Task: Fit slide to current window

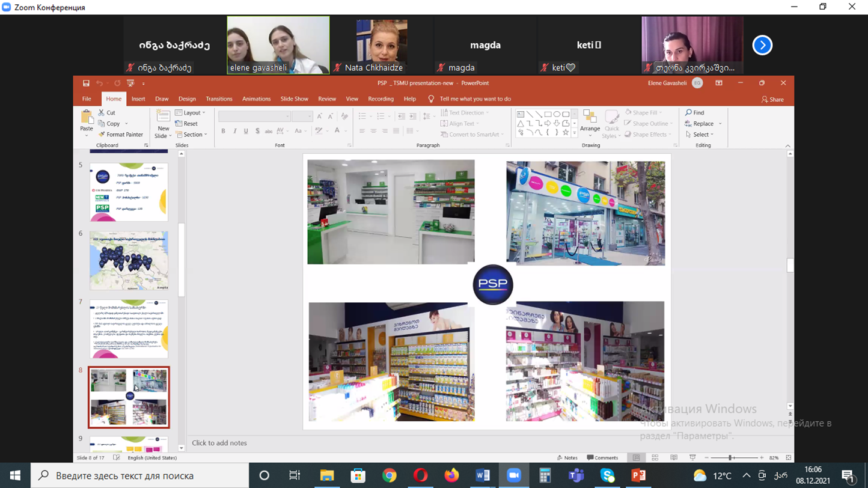Action: pyautogui.click(x=788, y=458)
